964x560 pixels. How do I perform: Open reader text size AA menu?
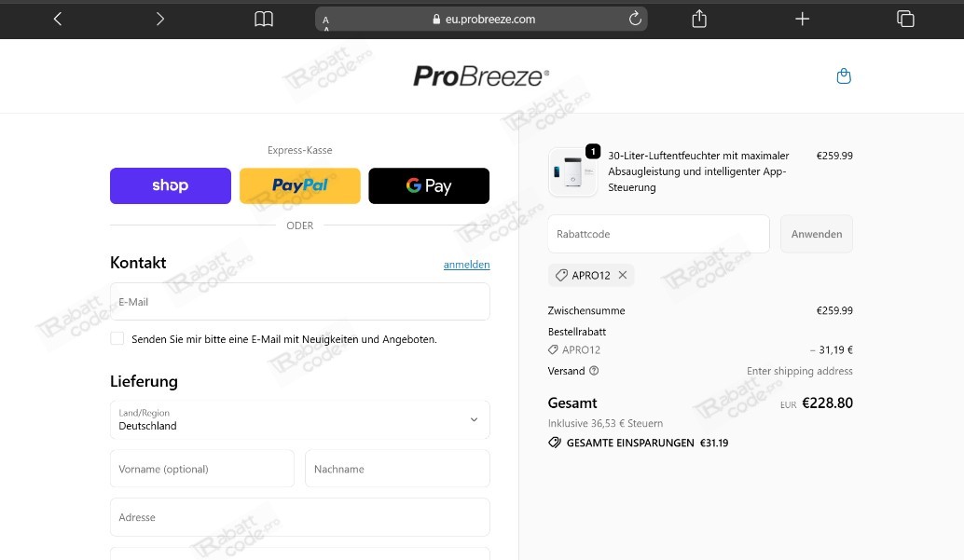coord(326,22)
